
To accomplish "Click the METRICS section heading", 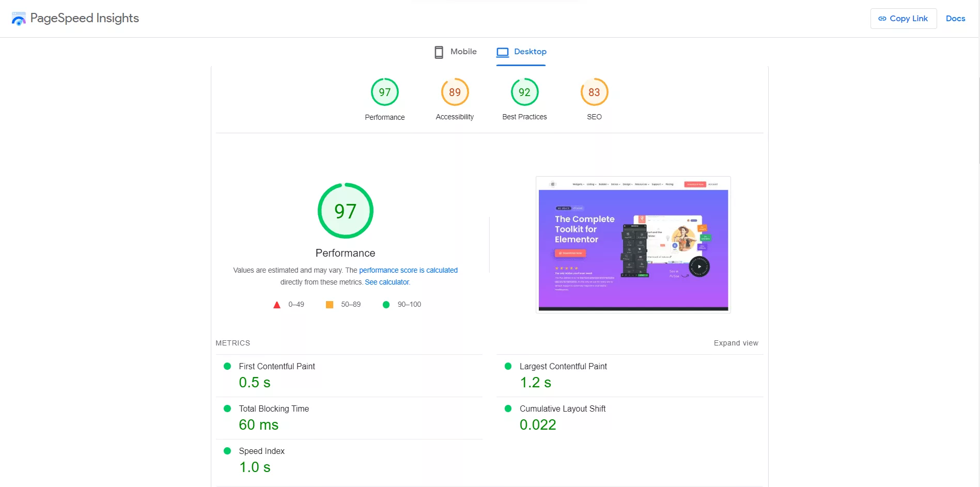I will pos(233,343).
